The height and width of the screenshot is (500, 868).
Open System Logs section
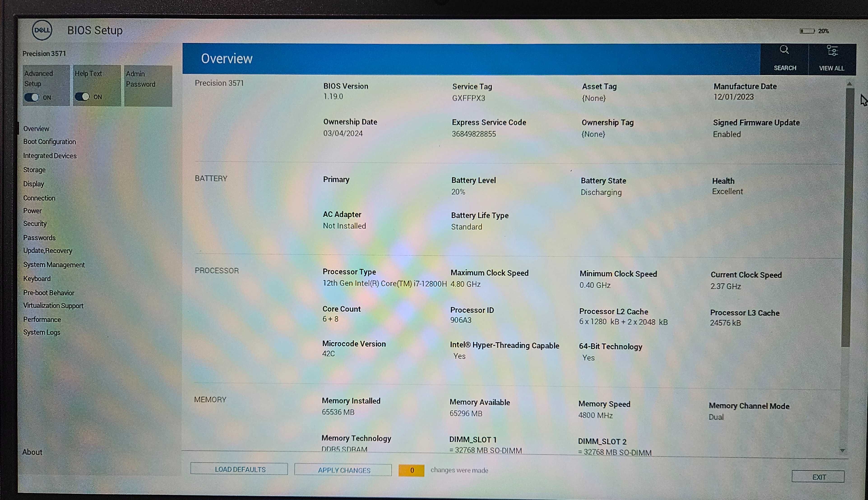click(x=42, y=332)
